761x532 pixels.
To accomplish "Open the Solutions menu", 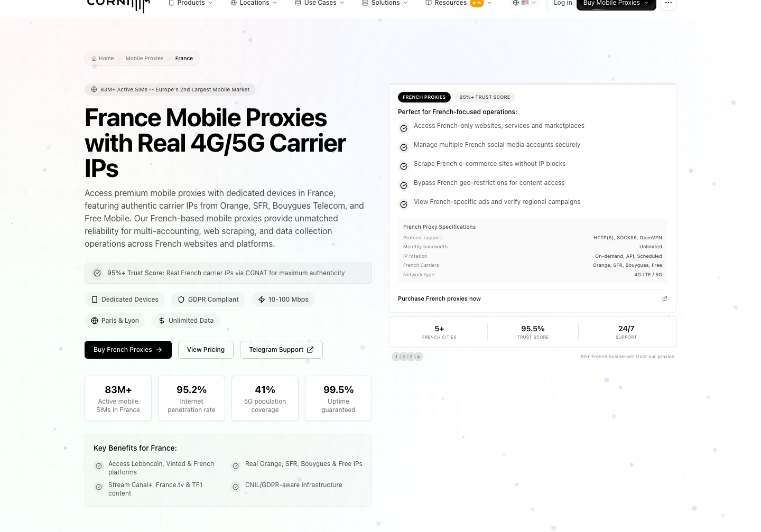I will (385, 3).
